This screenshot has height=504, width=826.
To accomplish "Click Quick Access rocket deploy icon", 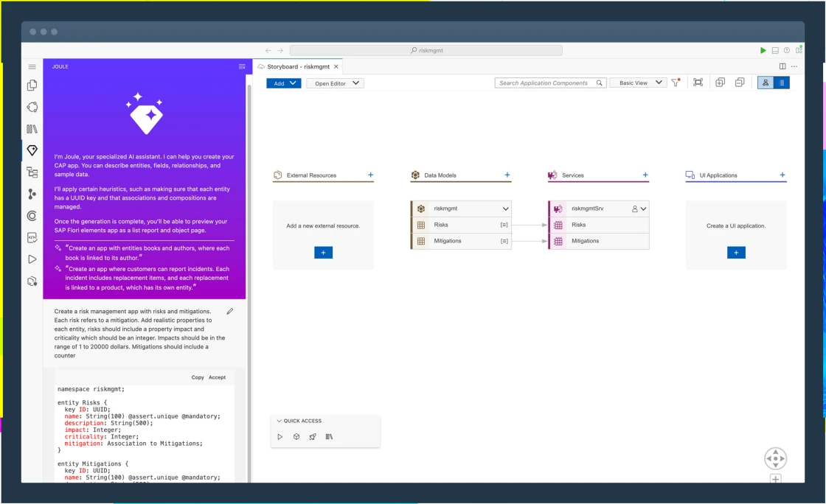I will click(313, 437).
